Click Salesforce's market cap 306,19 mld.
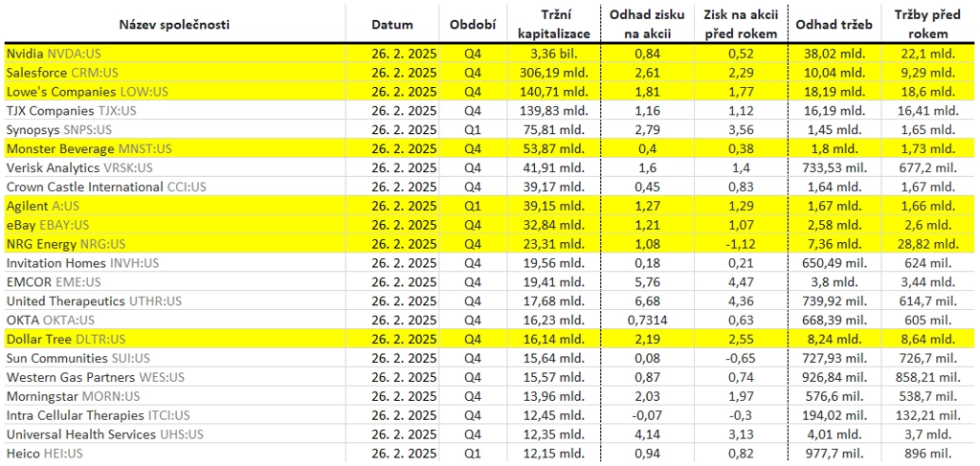 pyautogui.click(x=554, y=73)
